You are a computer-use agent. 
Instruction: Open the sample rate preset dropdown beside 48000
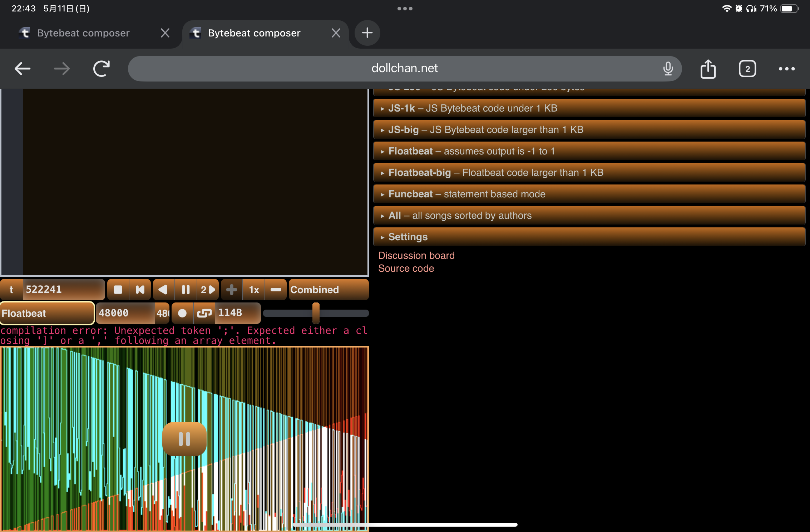(163, 313)
